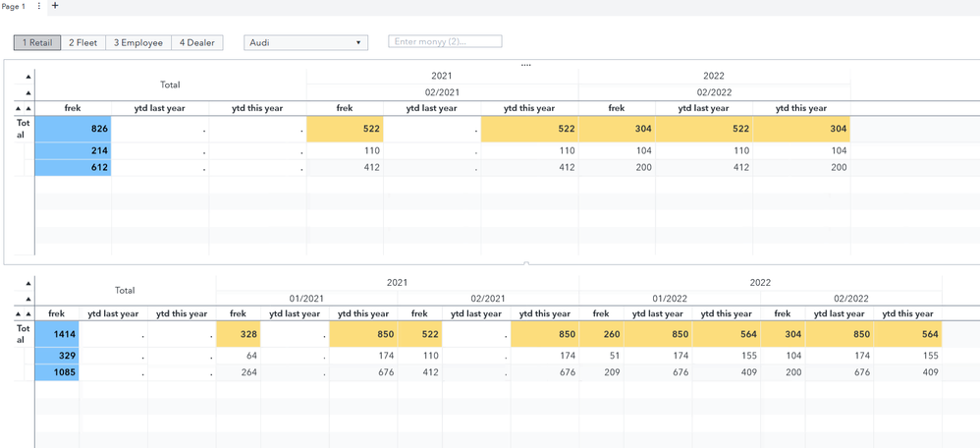Select the 1085 cell in the blue column
This screenshot has height=448, width=980.
click(57, 373)
